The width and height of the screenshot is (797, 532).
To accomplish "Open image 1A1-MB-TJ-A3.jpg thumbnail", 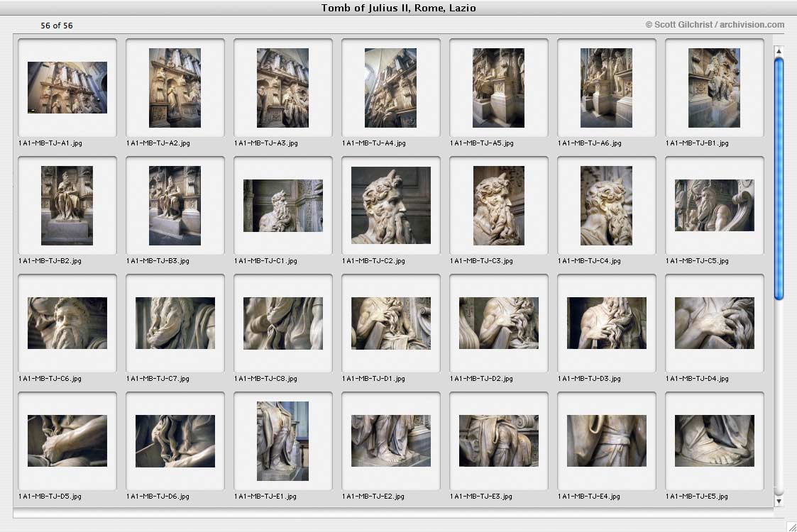I will pos(282,87).
